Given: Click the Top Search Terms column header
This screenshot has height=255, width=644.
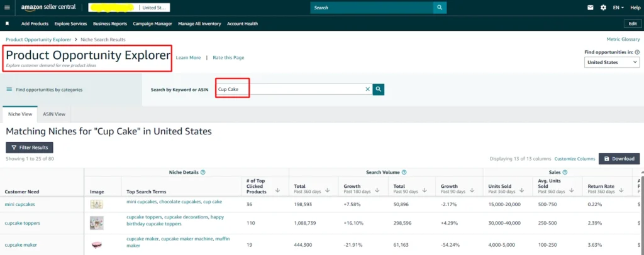Looking at the screenshot, I should (146, 192).
